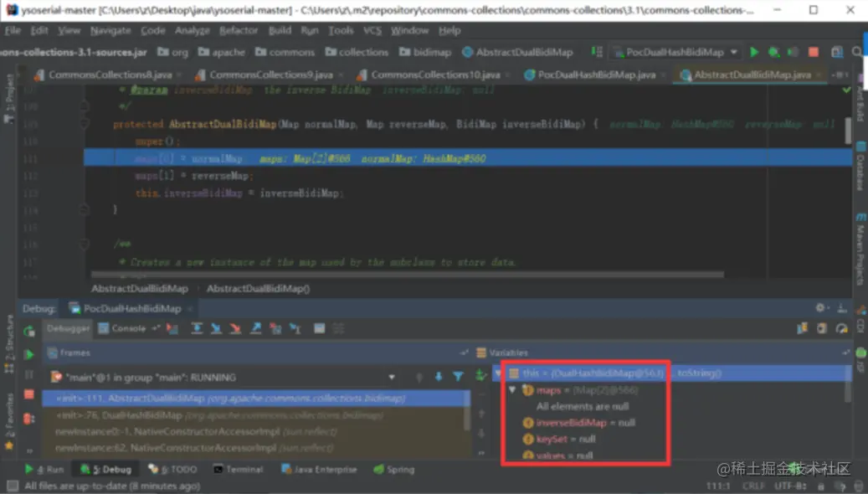
Task: Open the Analyze menu
Action: (192, 30)
